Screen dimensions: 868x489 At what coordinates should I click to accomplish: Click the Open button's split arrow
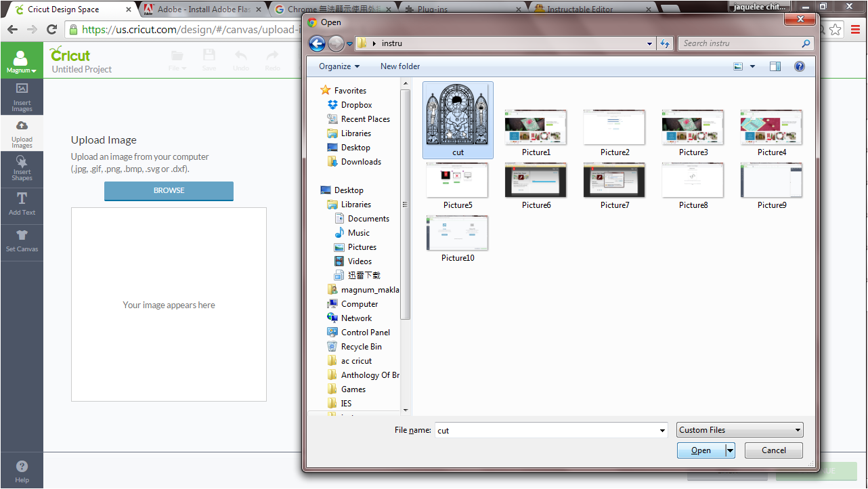[x=730, y=450]
